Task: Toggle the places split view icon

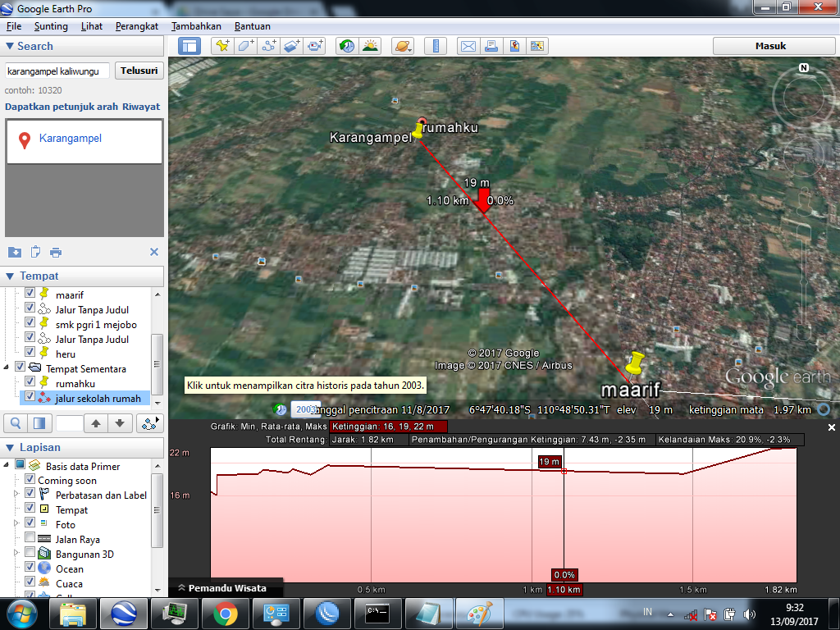Action: click(x=39, y=423)
